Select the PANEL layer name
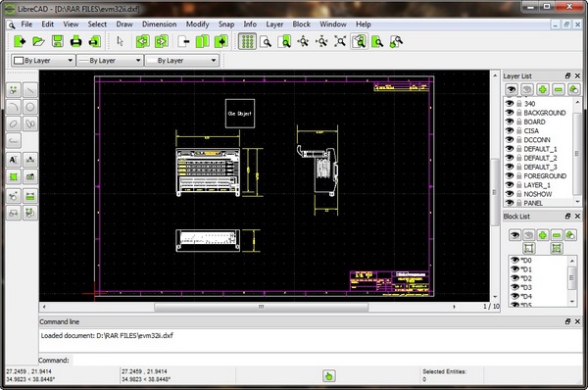The image size is (588, 390). 533,203
